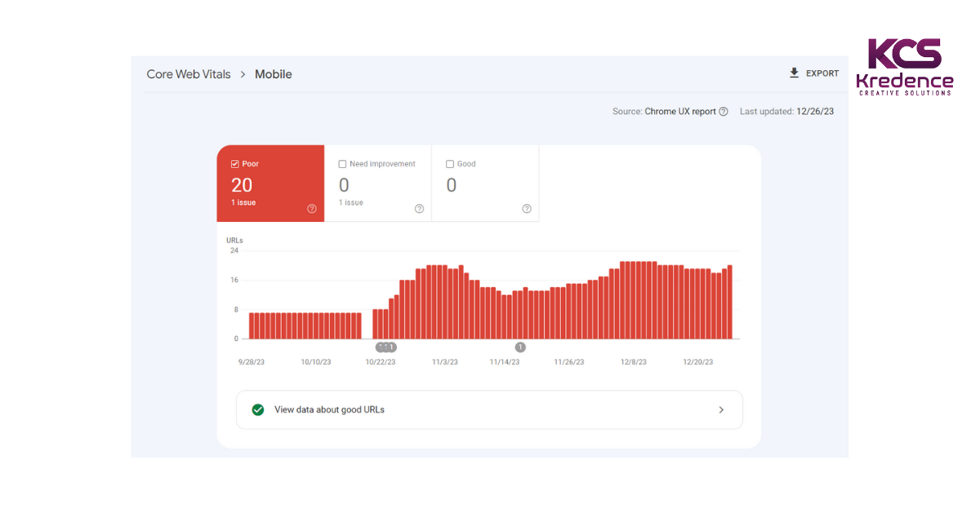Click the help icon on the Good card
The width and height of the screenshot is (980, 514).
click(x=527, y=209)
